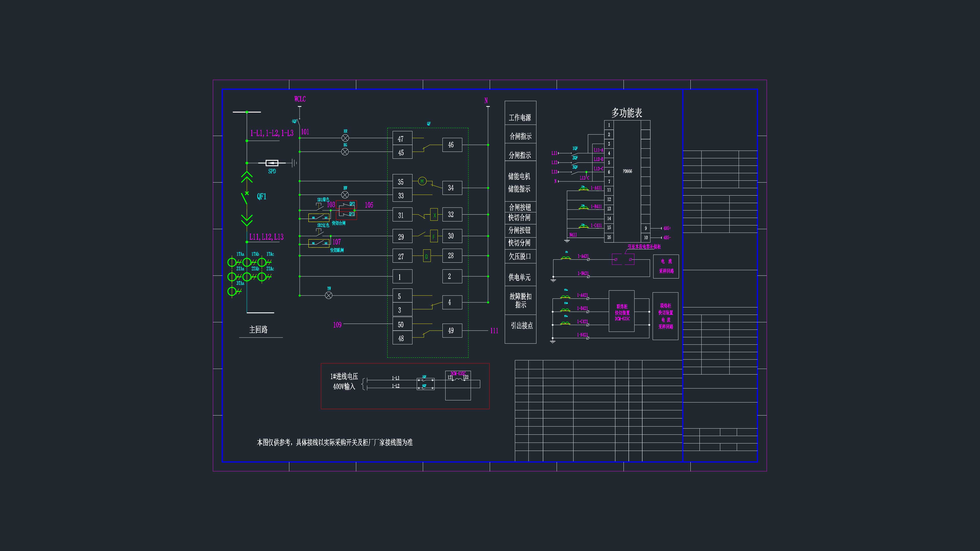
Task: Click the 3TAa current transformer circle
Action: click(x=232, y=292)
